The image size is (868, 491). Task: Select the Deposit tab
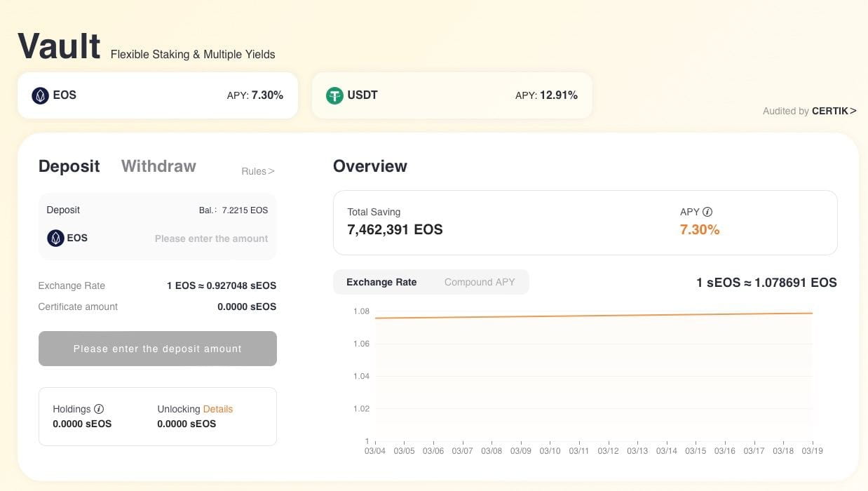pyautogui.click(x=69, y=166)
